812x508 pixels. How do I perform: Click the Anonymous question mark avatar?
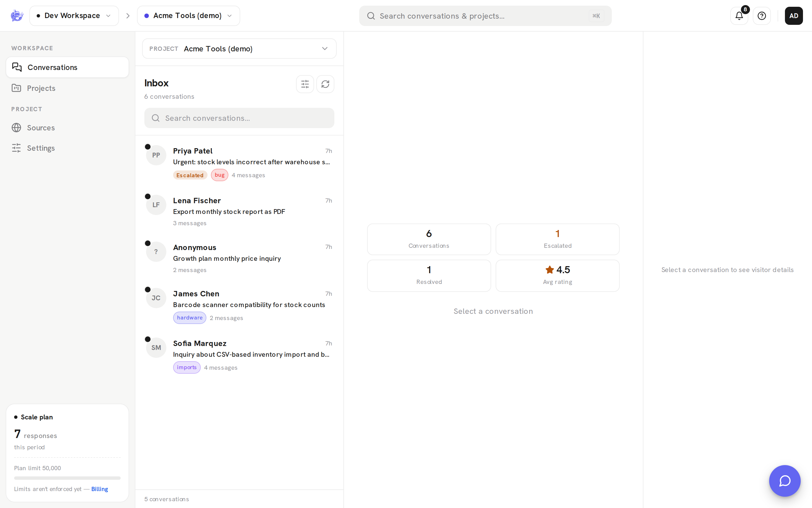pyautogui.click(x=156, y=252)
